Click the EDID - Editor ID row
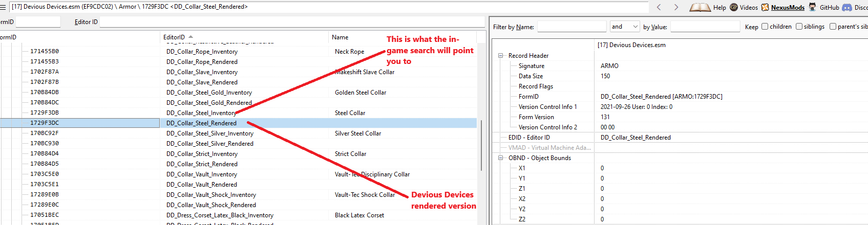The height and width of the screenshot is (225, 868). point(680,138)
